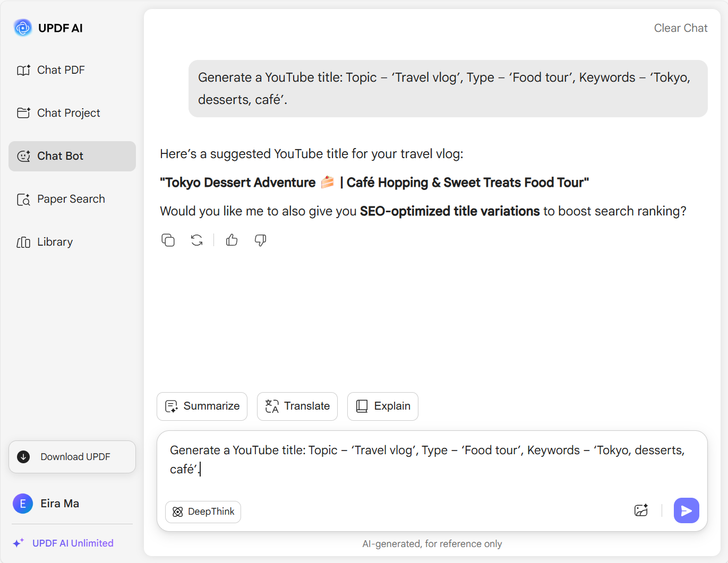This screenshot has height=563, width=728.
Task: Open the Chat PDF section
Action: pyautogui.click(x=61, y=70)
